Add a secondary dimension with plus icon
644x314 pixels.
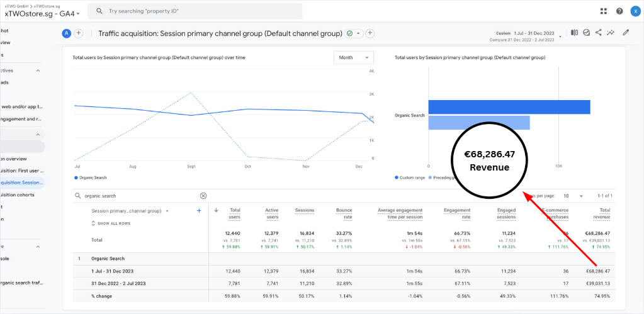point(199,211)
